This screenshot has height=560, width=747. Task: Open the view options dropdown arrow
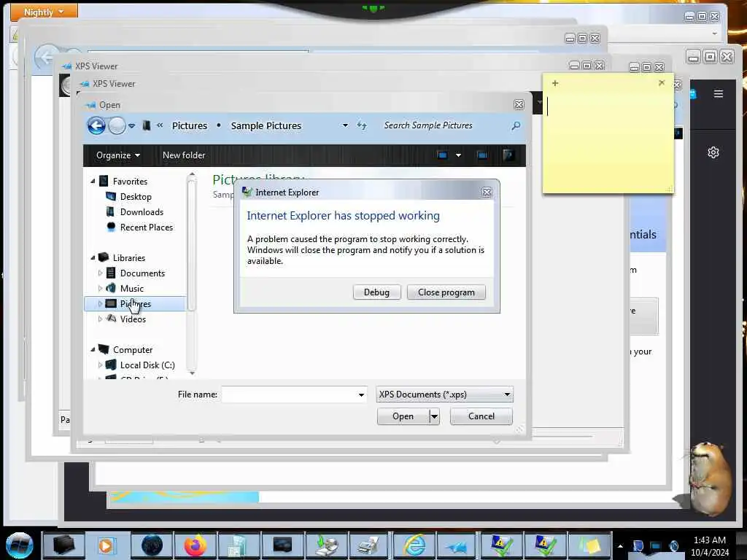click(458, 155)
